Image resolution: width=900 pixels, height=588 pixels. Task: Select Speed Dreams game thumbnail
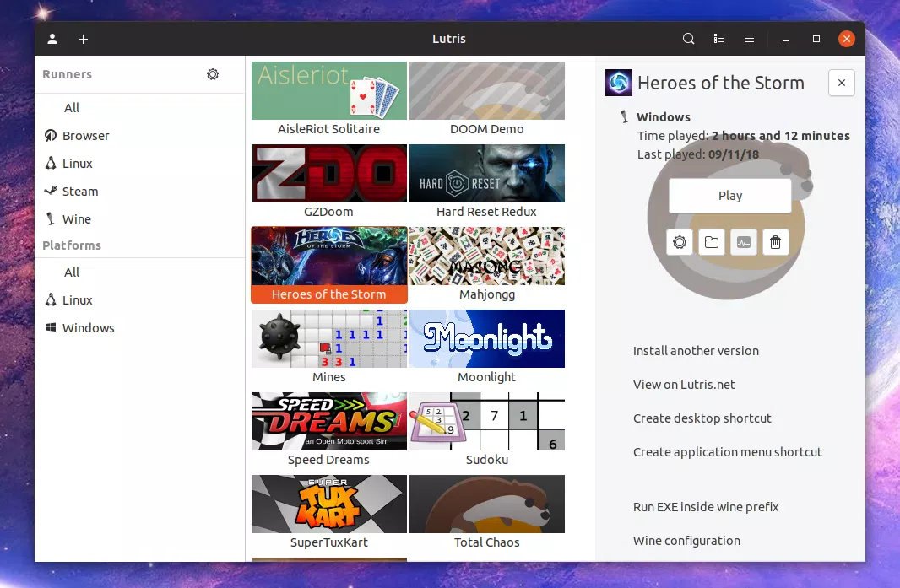pyautogui.click(x=329, y=421)
